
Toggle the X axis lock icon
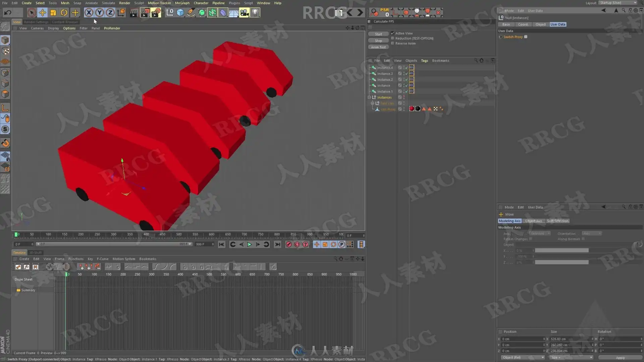(89, 13)
